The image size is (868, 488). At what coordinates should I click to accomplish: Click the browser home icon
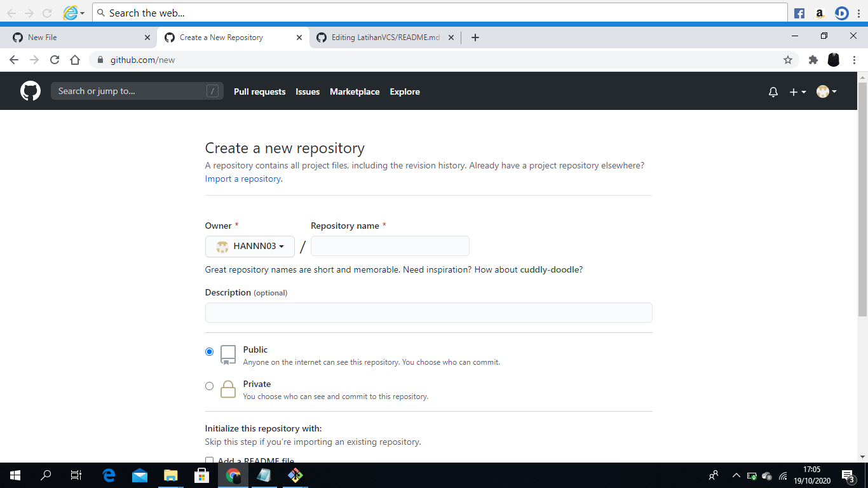coord(75,59)
